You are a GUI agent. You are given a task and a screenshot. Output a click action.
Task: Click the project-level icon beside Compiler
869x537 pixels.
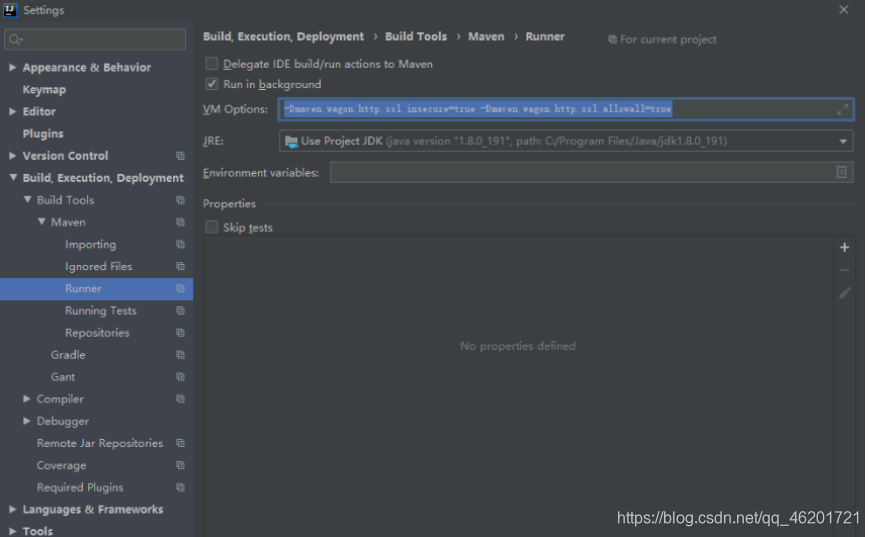180,399
